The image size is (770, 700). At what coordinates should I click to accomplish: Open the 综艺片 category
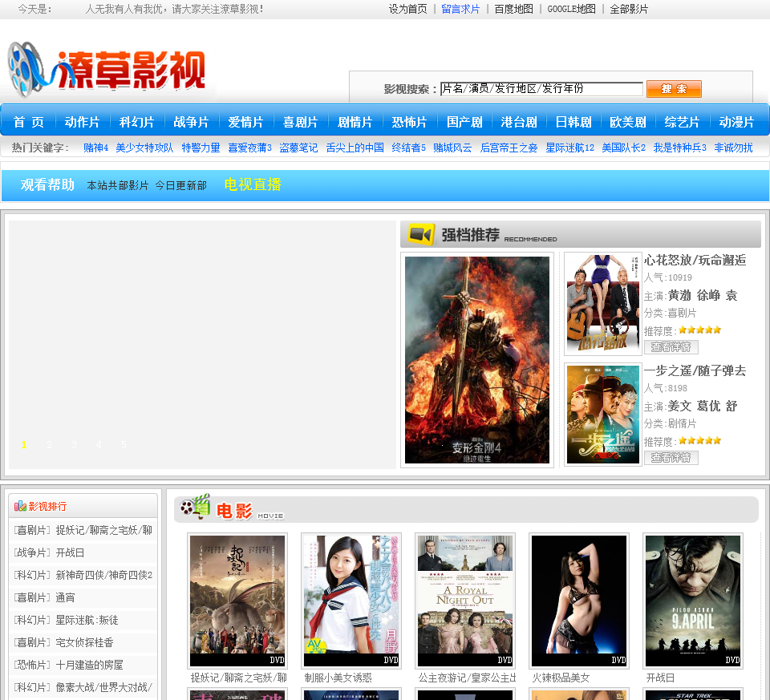[682, 122]
